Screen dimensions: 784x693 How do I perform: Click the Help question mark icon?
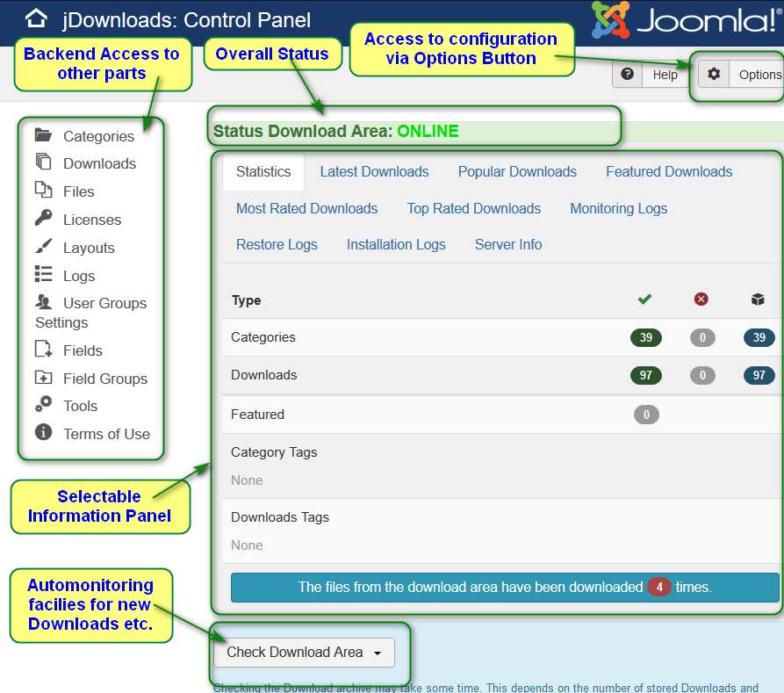[627, 74]
